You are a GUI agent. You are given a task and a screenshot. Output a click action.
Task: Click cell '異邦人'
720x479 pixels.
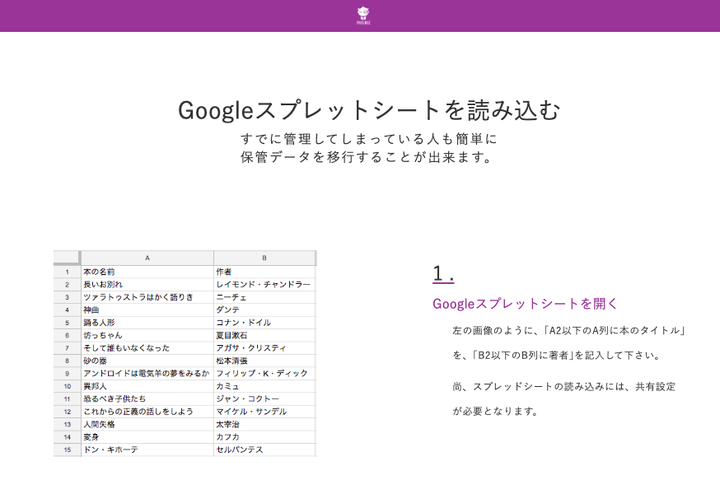pyautogui.click(x=147, y=386)
